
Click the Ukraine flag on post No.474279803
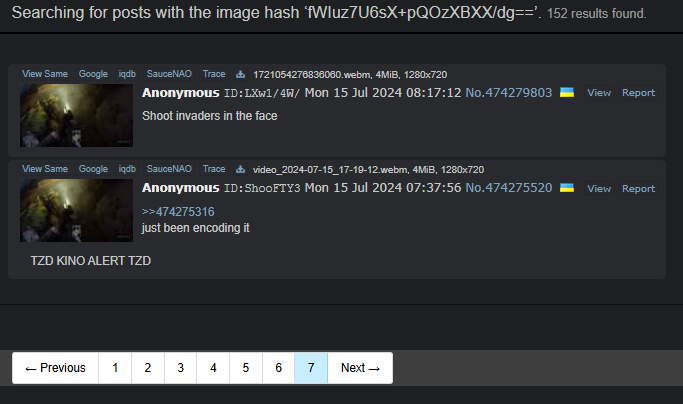567,92
